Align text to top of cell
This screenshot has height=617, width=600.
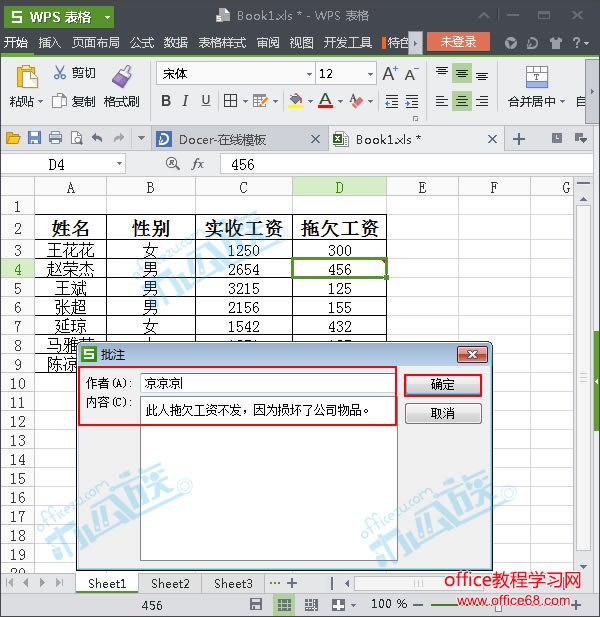click(x=441, y=74)
